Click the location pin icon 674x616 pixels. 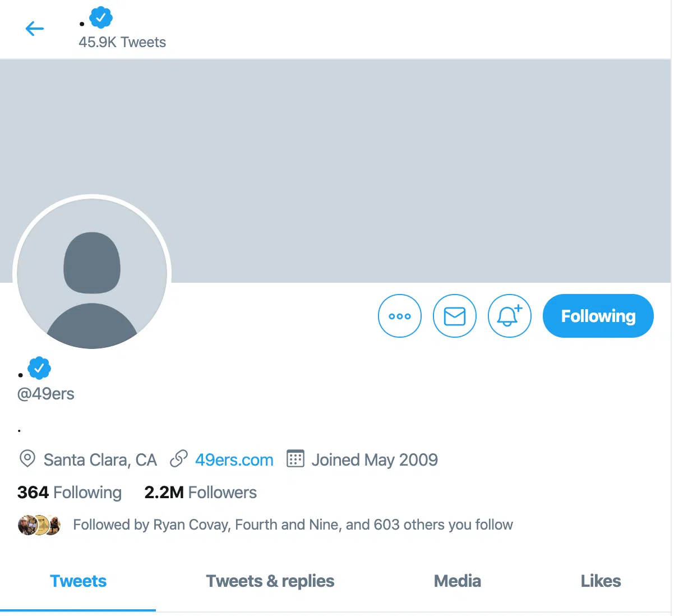tap(27, 459)
